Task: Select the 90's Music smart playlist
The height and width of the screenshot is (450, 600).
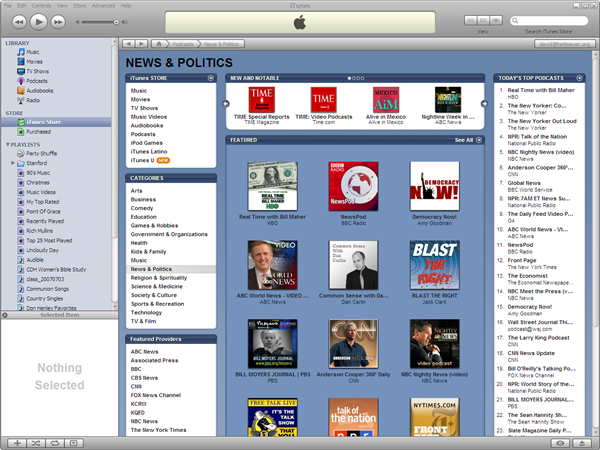Action: 38,173
